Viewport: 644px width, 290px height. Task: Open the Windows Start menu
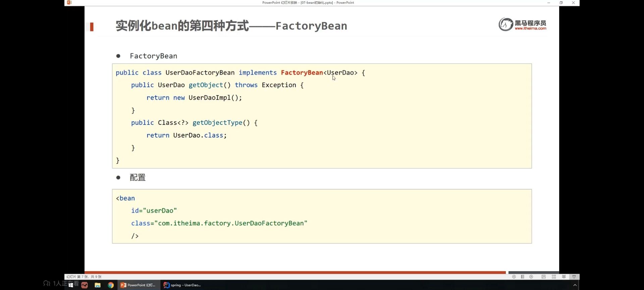tap(71, 285)
